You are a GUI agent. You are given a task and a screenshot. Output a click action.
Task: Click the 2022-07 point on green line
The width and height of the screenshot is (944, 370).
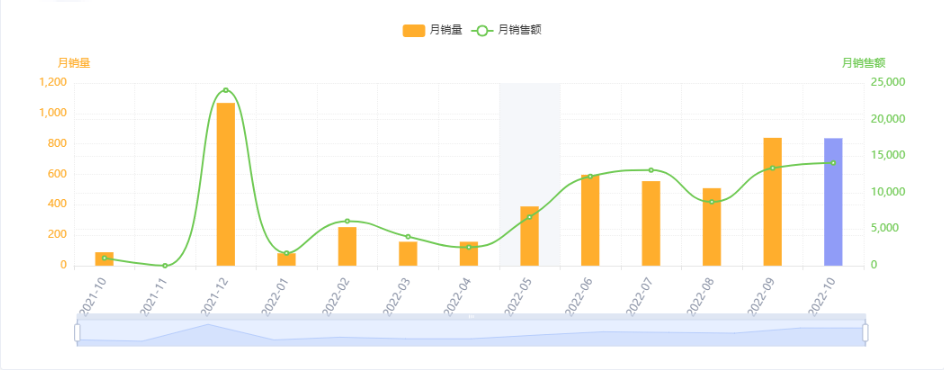tap(651, 170)
